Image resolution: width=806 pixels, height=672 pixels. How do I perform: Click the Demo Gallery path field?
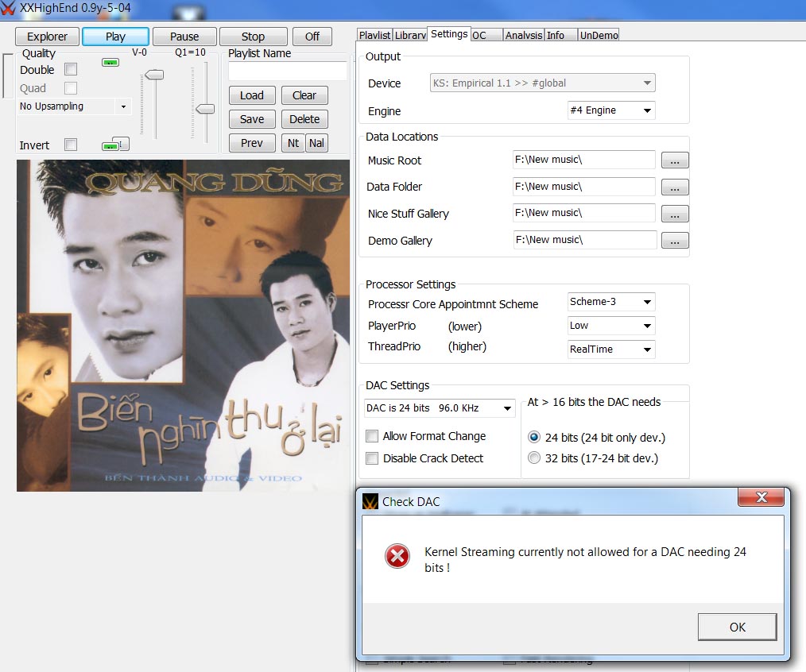pyautogui.click(x=585, y=240)
